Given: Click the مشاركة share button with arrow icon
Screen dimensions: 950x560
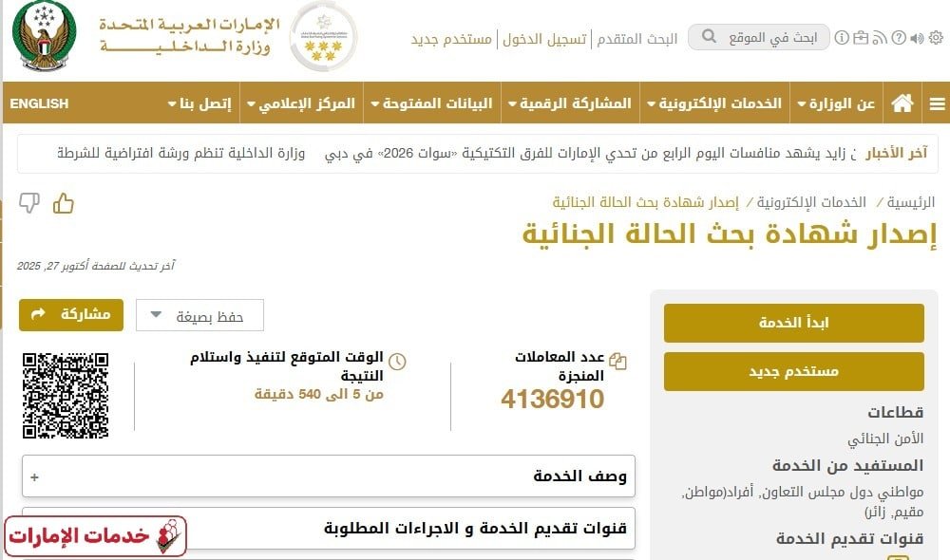Looking at the screenshot, I should pos(70,315).
